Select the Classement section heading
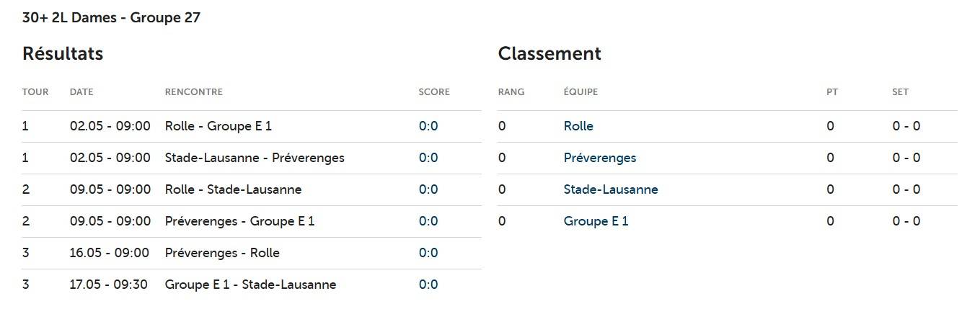980x322 pixels. 549,54
